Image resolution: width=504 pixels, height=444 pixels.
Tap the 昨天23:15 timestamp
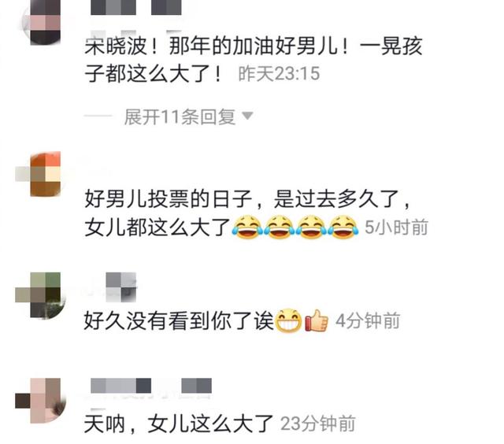click(279, 73)
